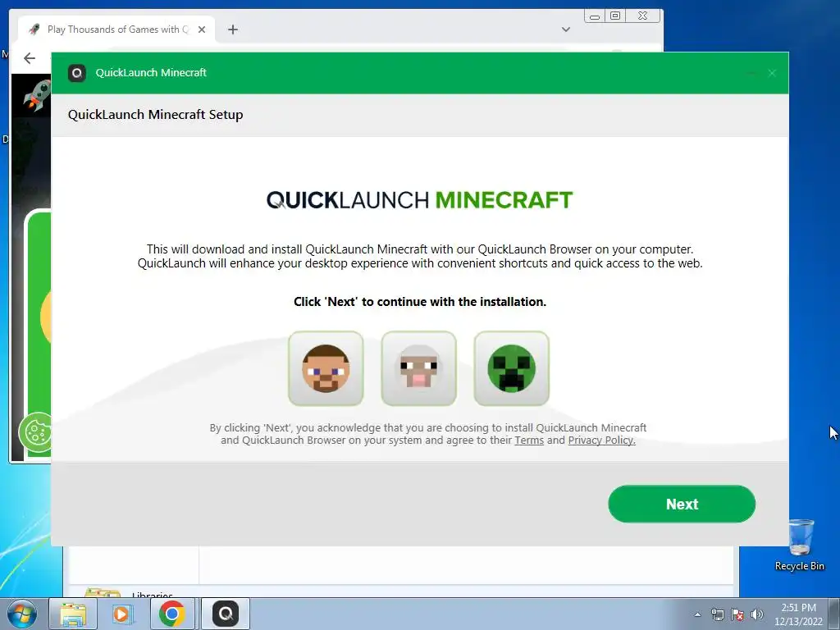Close the 'Play Thousands of Games' tab
The image size is (840, 630).
click(202, 30)
